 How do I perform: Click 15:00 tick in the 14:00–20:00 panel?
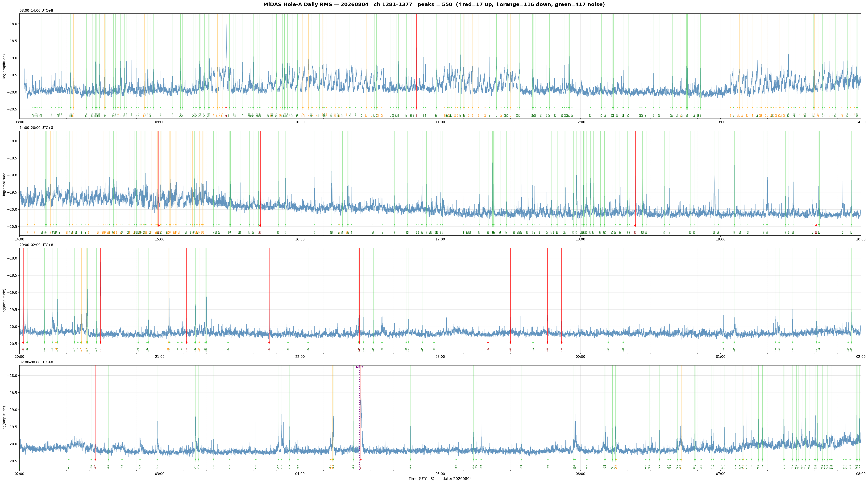click(160, 239)
